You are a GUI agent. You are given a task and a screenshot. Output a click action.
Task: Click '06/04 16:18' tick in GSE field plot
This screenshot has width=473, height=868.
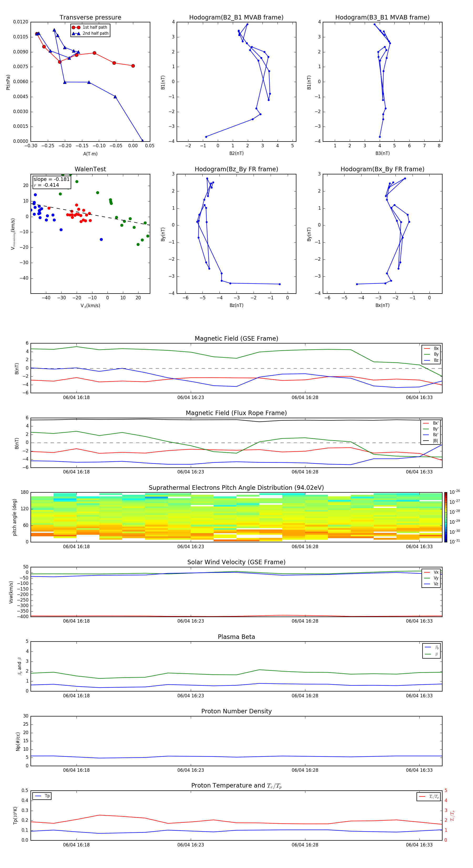click(76, 398)
